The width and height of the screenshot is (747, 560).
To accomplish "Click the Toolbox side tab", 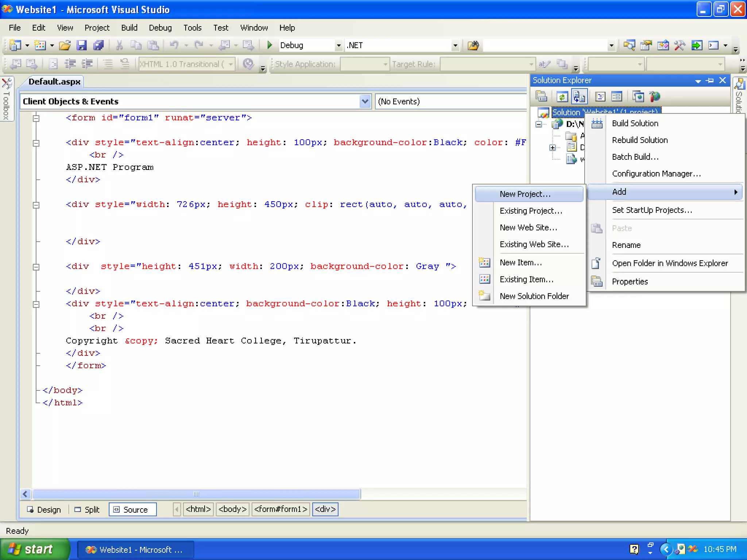I will [x=7, y=98].
